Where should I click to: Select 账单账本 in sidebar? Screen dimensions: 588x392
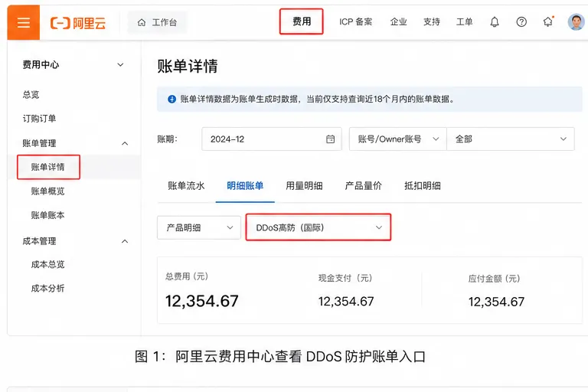click(x=47, y=215)
